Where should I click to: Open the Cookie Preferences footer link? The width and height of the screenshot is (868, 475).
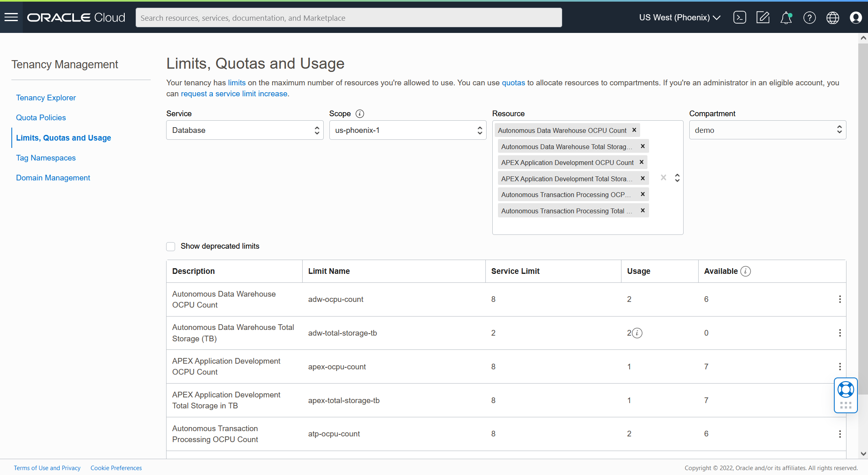point(116,468)
